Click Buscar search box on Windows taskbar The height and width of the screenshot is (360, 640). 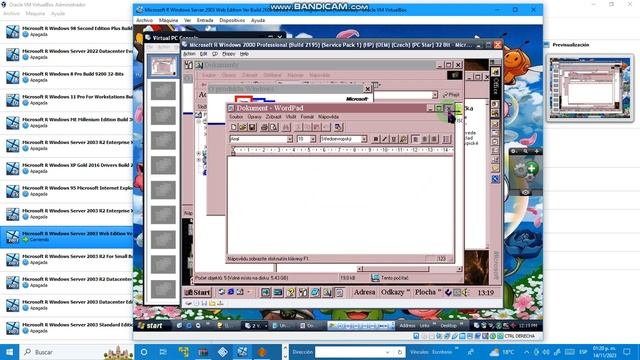pos(77,352)
